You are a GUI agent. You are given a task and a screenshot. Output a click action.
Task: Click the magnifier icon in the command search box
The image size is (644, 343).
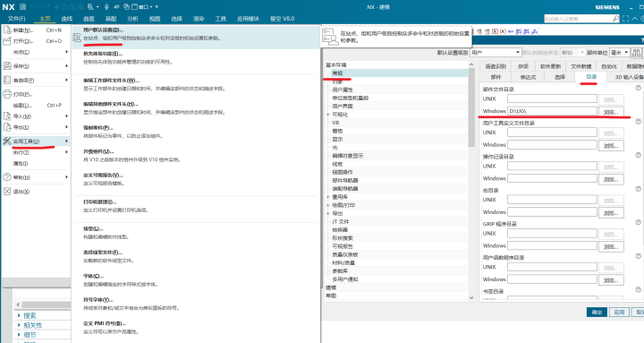(x=615, y=19)
